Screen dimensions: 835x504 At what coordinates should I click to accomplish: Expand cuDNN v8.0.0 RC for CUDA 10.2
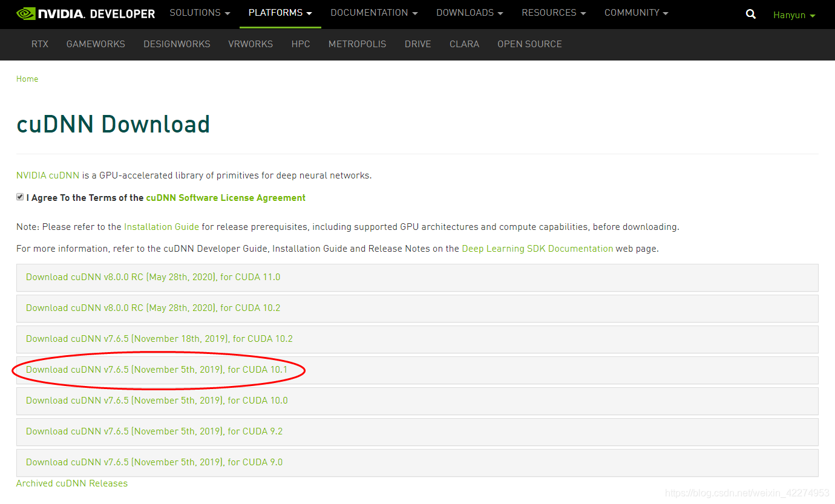[x=417, y=309]
